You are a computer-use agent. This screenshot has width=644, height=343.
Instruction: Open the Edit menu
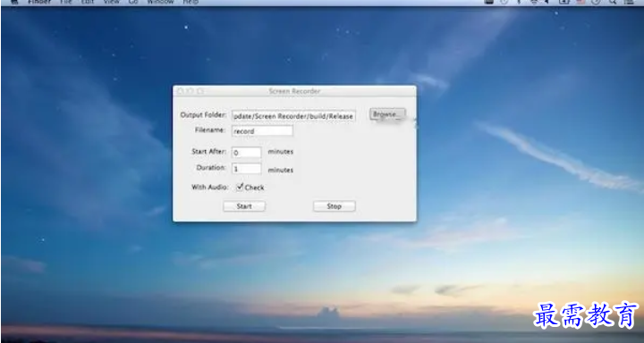click(87, 2)
